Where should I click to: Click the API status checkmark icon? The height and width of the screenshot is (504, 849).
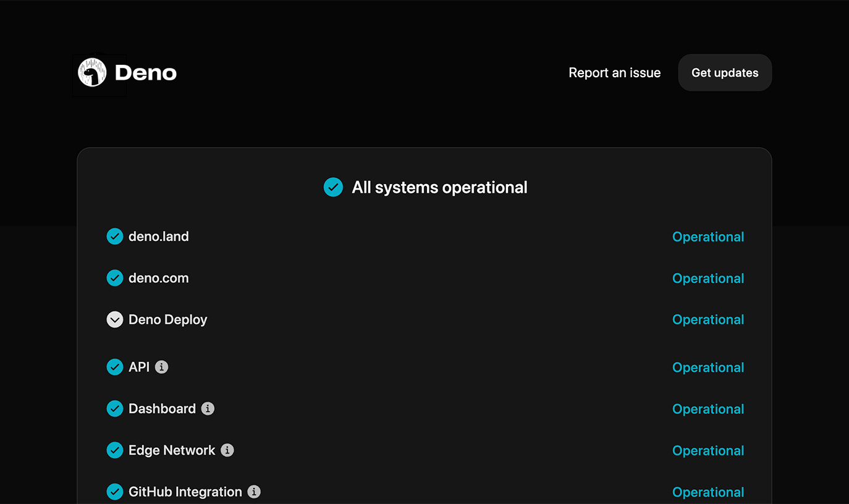pyautogui.click(x=115, y=367)
